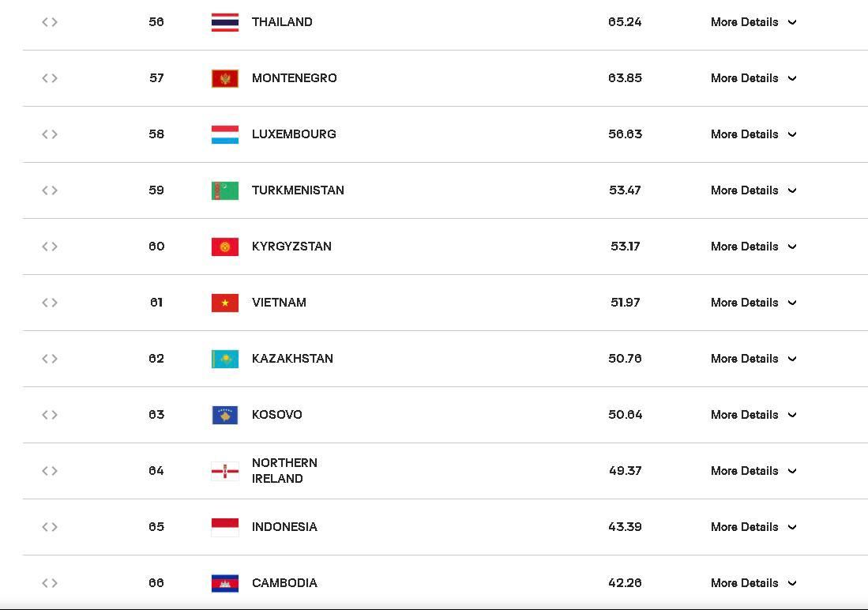This screenshot has width=868, height=610.
Task: Click Kosovo's 50.64 points value
Action: (625, 415)
